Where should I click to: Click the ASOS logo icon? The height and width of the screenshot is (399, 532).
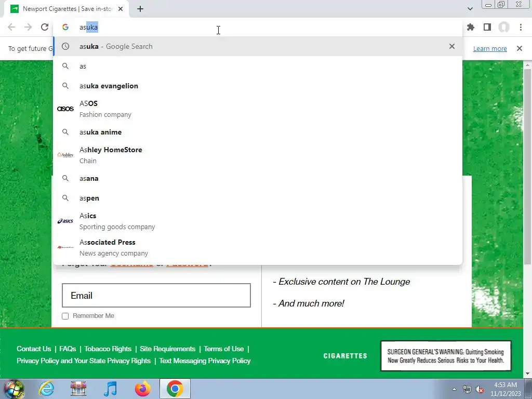(65, 109)
